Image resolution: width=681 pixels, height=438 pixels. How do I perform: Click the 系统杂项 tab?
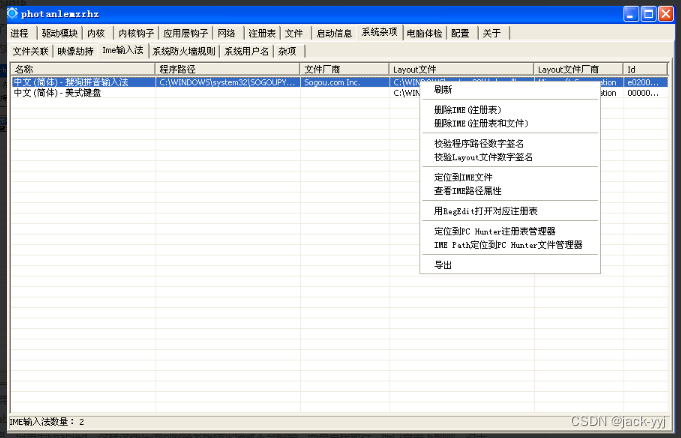tap(380, 32)
